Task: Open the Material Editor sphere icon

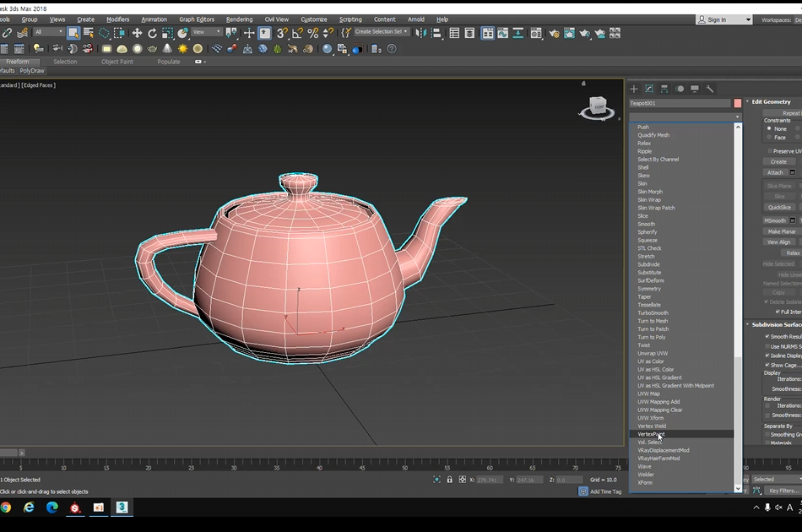Action: coord(328,49)
